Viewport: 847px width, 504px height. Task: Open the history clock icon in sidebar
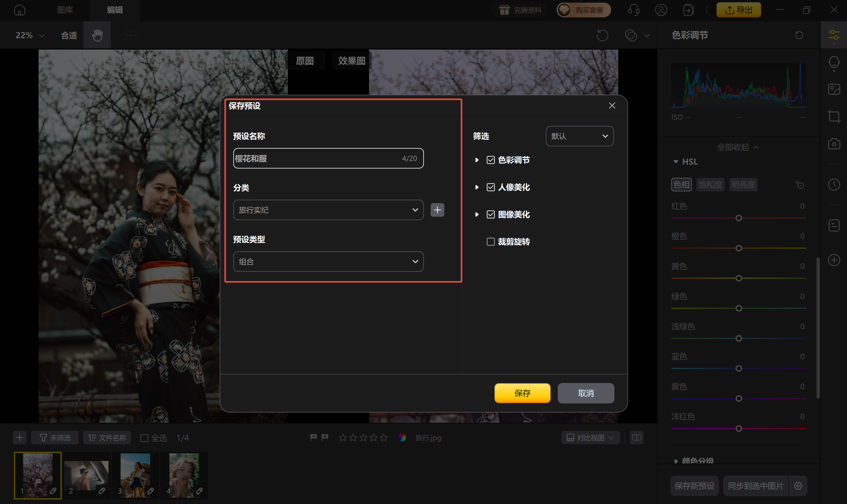[x=834, y=185]
